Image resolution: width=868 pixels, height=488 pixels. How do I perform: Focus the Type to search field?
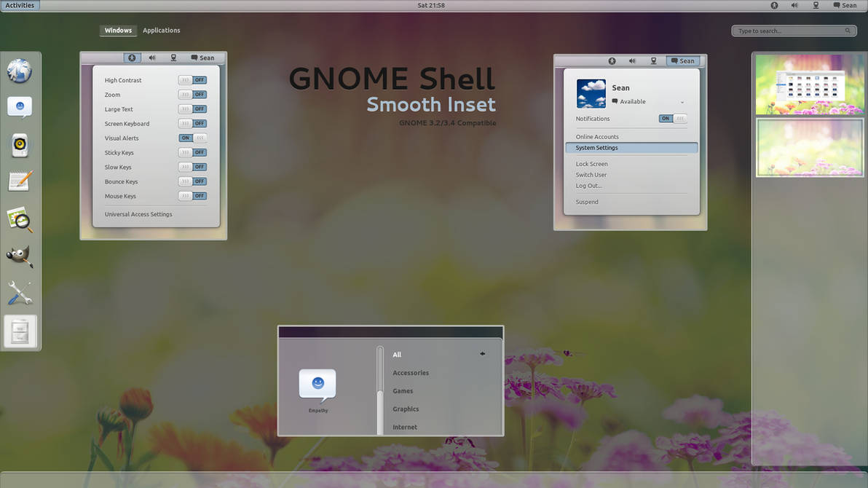click(x=794, y=31)
